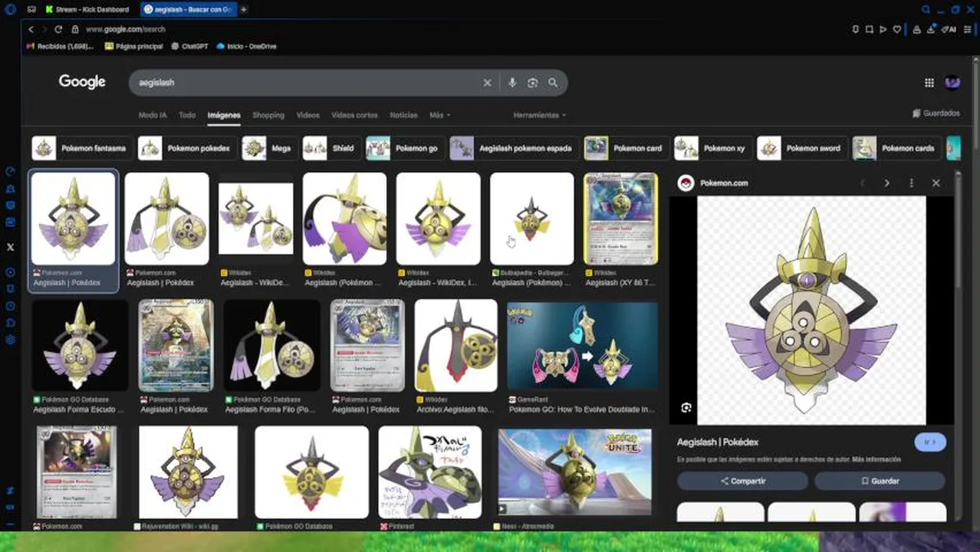Clear the Google search box with X
Screen dimensions: 980x552
(x=487, y=83)
